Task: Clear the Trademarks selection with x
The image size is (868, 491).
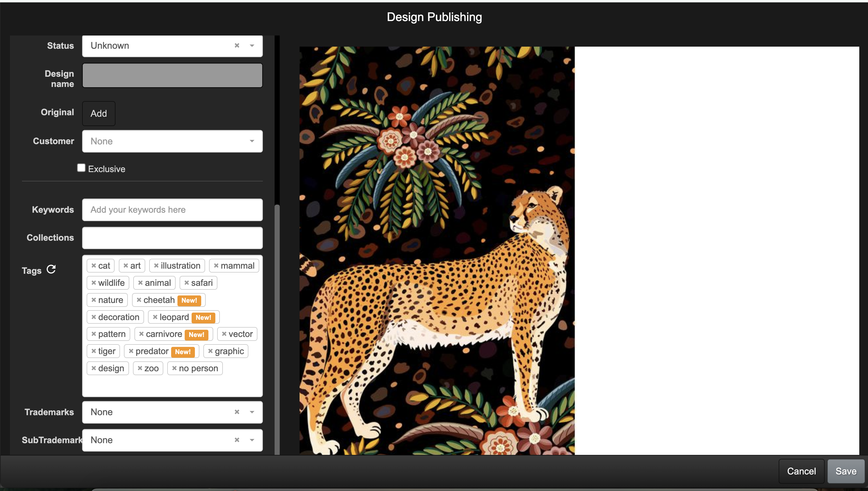Action: (x=237, y=412)
